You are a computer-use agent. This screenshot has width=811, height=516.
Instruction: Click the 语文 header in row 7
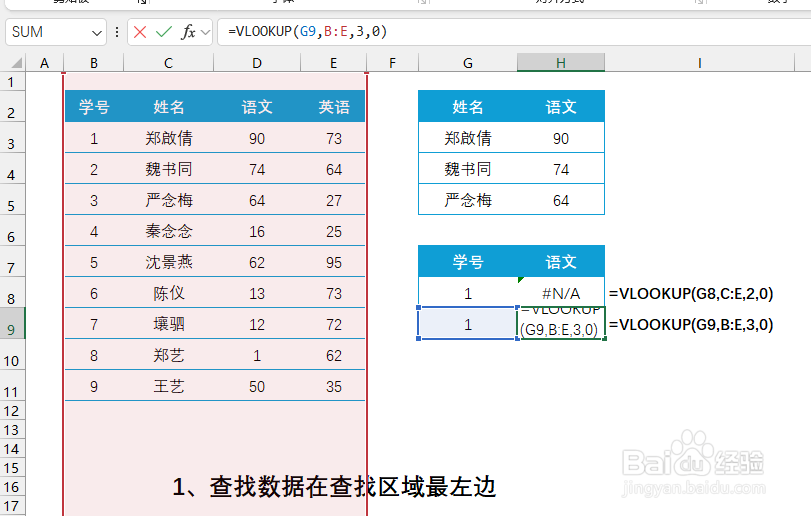coord(561,262)
